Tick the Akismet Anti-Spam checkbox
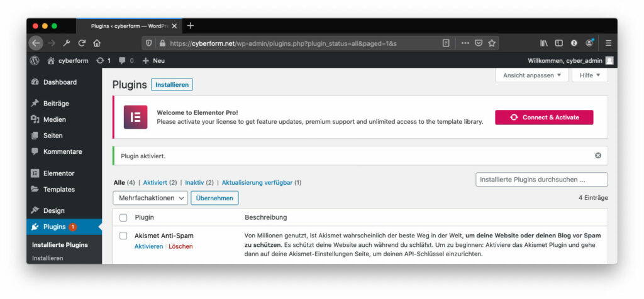Screen dimensions: 644x299 pos(123,236)
